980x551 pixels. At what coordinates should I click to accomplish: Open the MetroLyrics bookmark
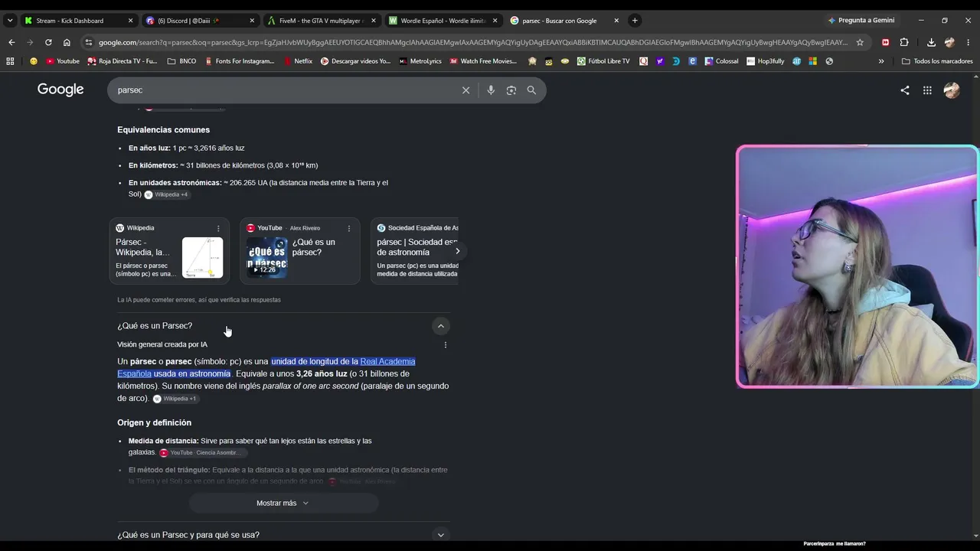420,61
